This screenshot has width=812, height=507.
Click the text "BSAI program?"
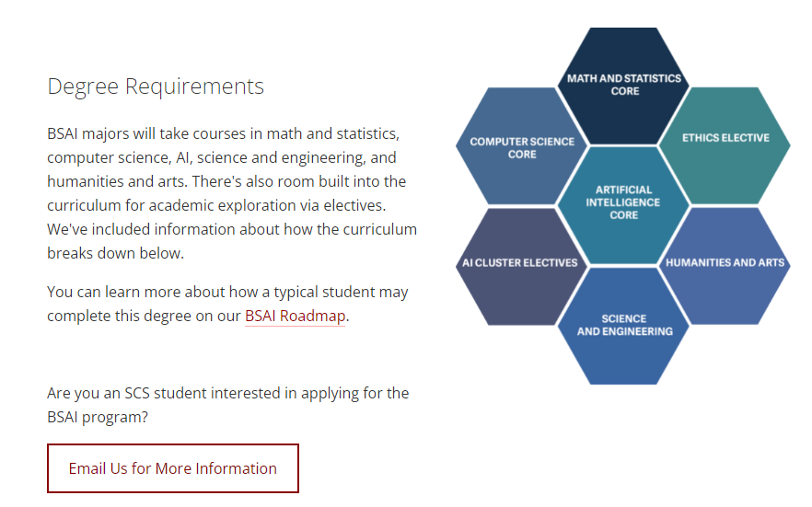coord(98,418)
